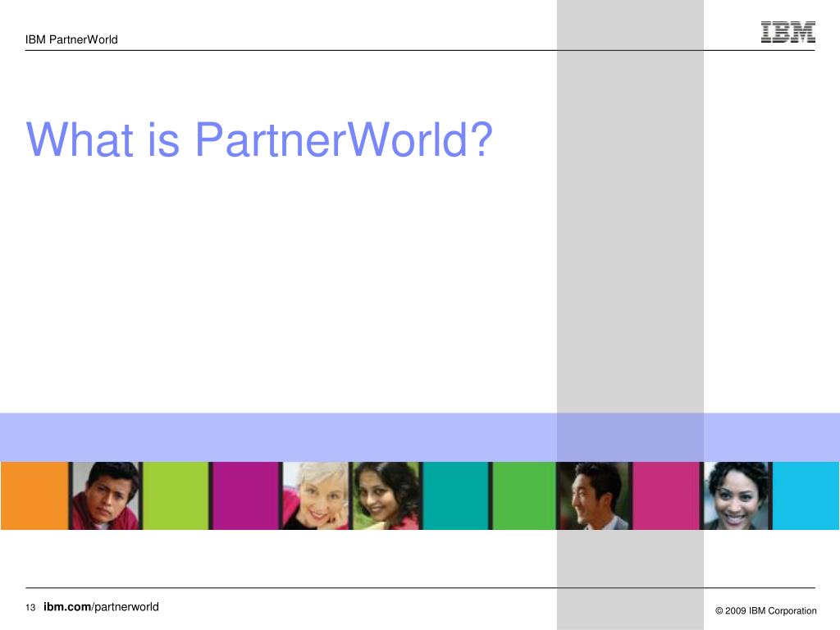
Task: Click slide number 13
Action: click(30, 608)
